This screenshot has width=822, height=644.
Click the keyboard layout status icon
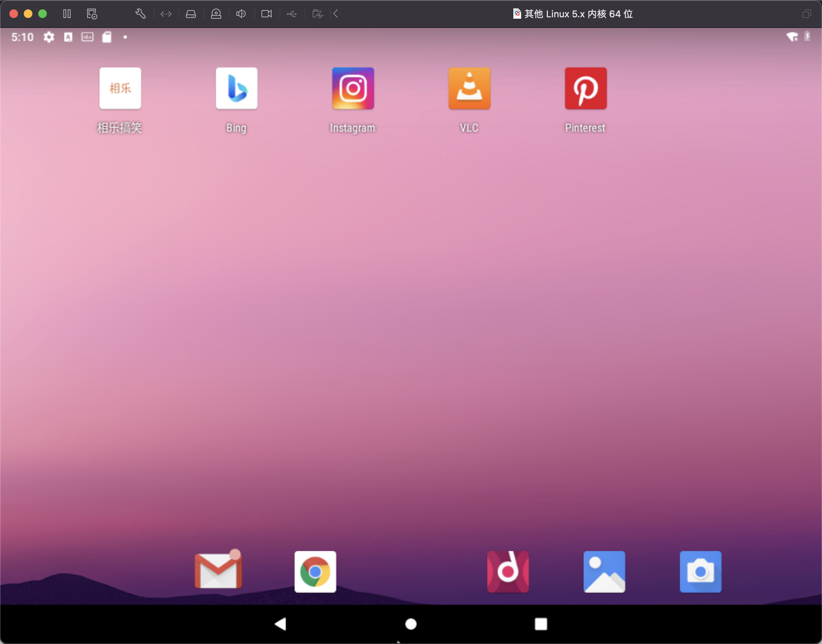(x=88, y=37)
